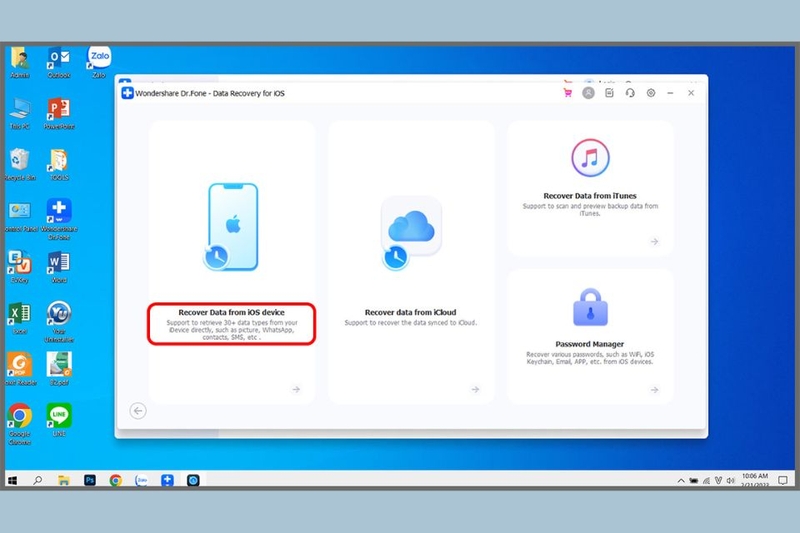Open the Foxit Reader desktop shortcut

(19, 368)
